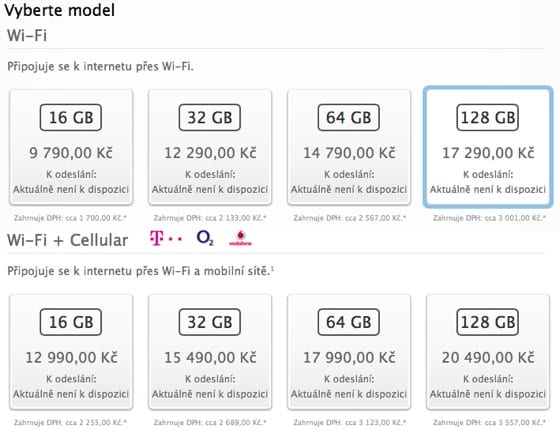Select Wi-Fi 16 GB model for 9 790,00 Kč
560x430 pixels.
point(71,148)
